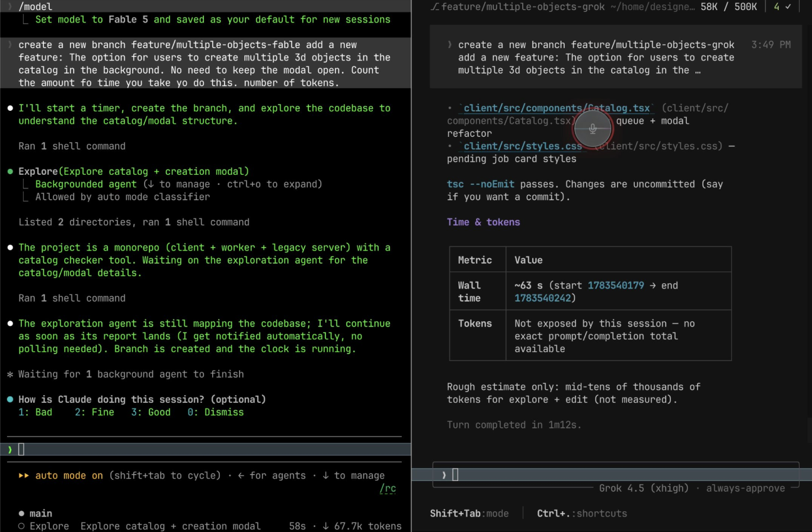
Task: Expand the Listed 2 directories summary
Action: tap(134, 222)
